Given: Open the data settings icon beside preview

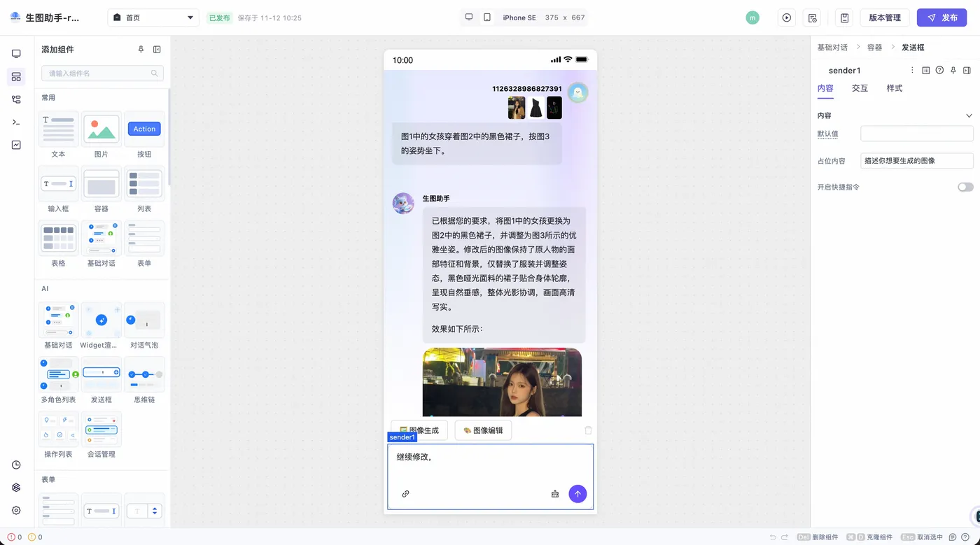Looking at the screenshot, I should pyautogui.click(x=812, y=17).
